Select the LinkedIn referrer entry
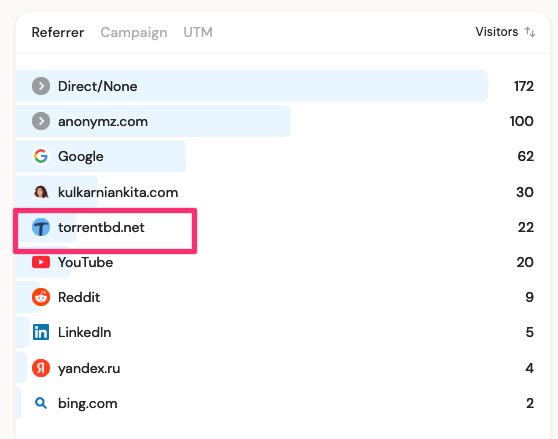This screenshot has height=439, width=558. (275, 332)
